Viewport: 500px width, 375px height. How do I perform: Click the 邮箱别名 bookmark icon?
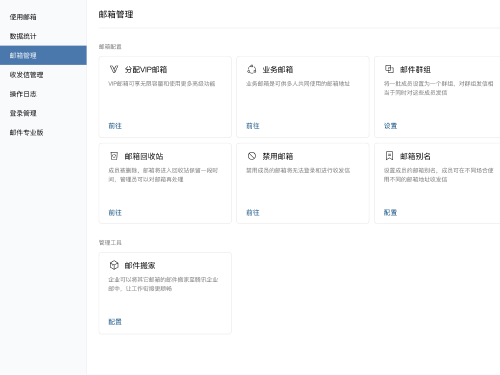(389, 156)
